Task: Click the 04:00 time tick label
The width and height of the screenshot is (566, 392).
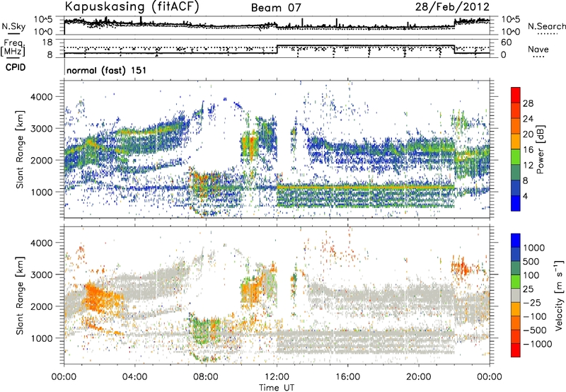Action: [x=134, y=377]
